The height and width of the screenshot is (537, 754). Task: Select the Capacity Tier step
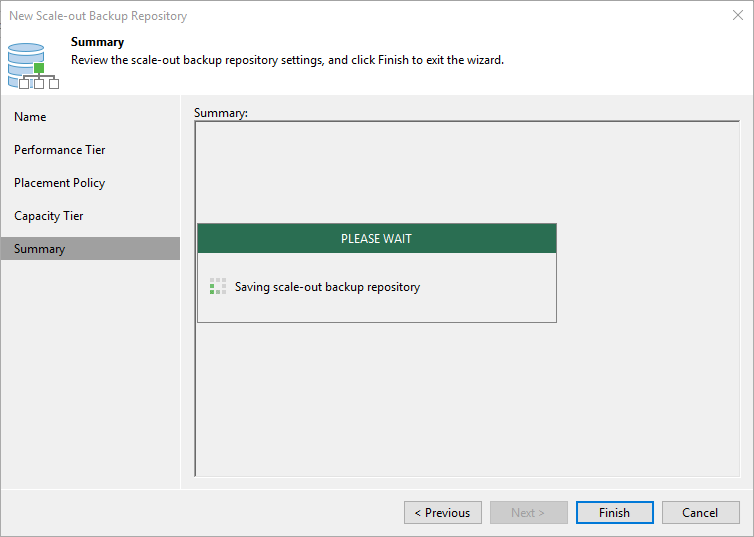49,216
